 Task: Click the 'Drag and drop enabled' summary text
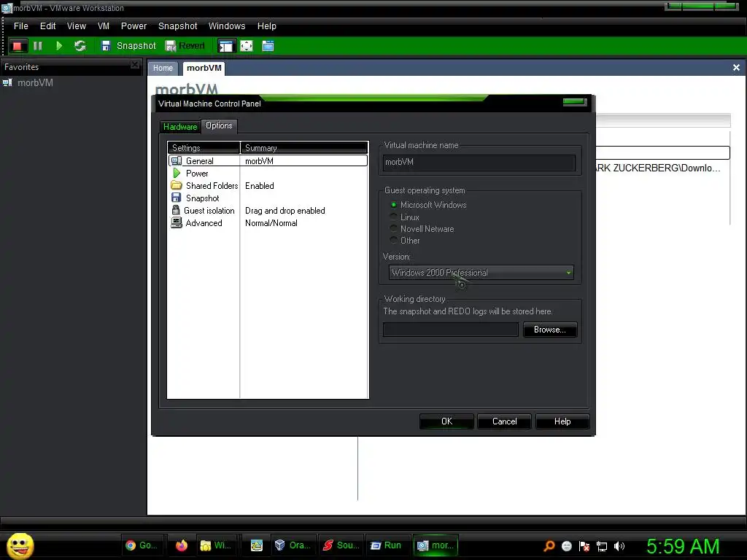click(x=285, y=211)
